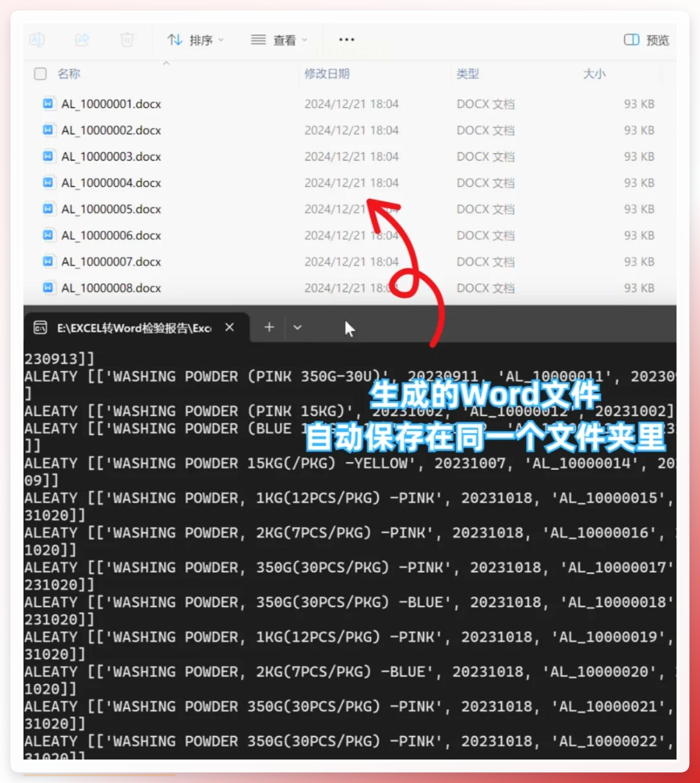Select the Word icon of AL_10000006.docx
700x783 pixels.
[48, 235]
